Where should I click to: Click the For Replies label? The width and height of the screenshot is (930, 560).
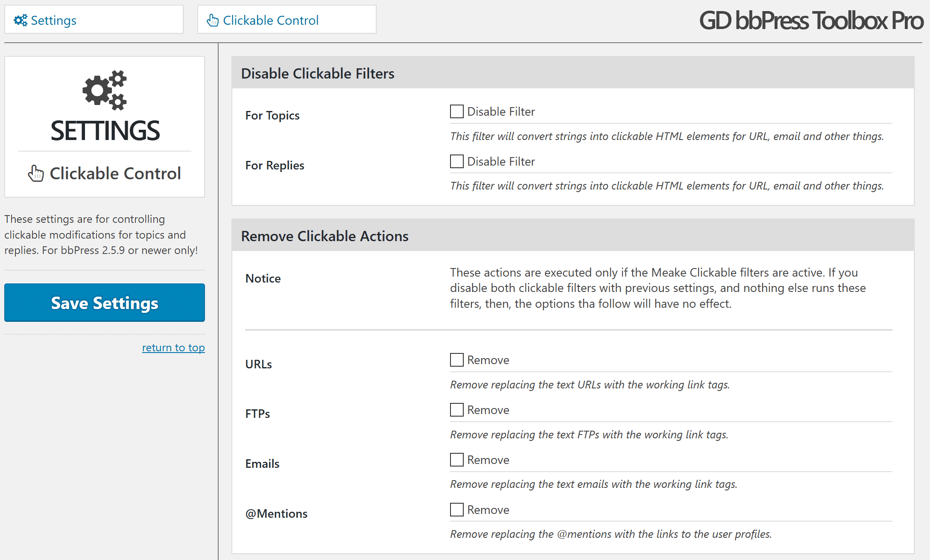(275, 165)
